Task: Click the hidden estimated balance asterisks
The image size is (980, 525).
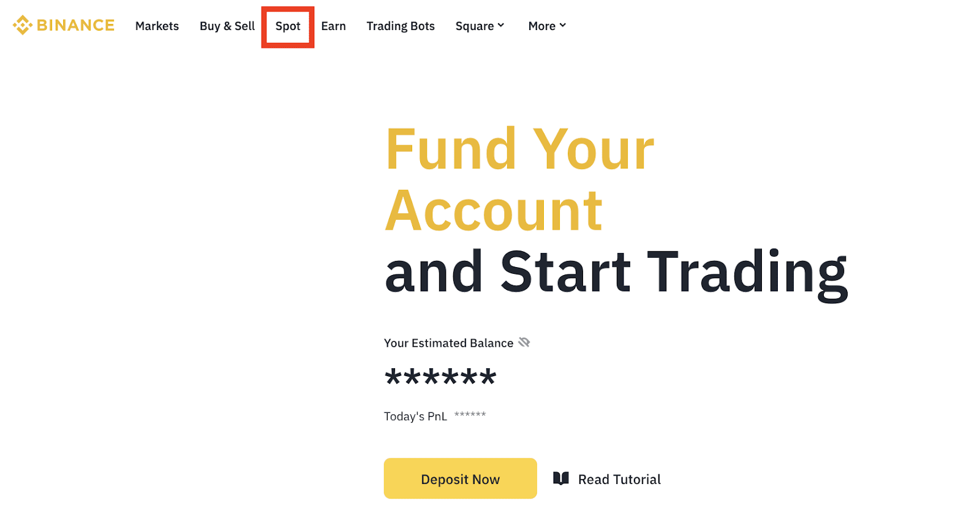Action: 440,377
